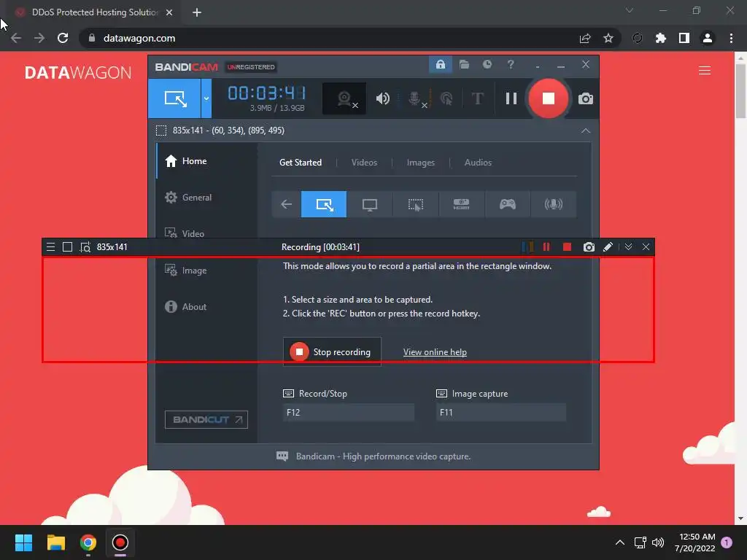The width and height of the screenshot is (747, 560).
Task: Bookmark this page with star icon
Action: tap(608, 38)
